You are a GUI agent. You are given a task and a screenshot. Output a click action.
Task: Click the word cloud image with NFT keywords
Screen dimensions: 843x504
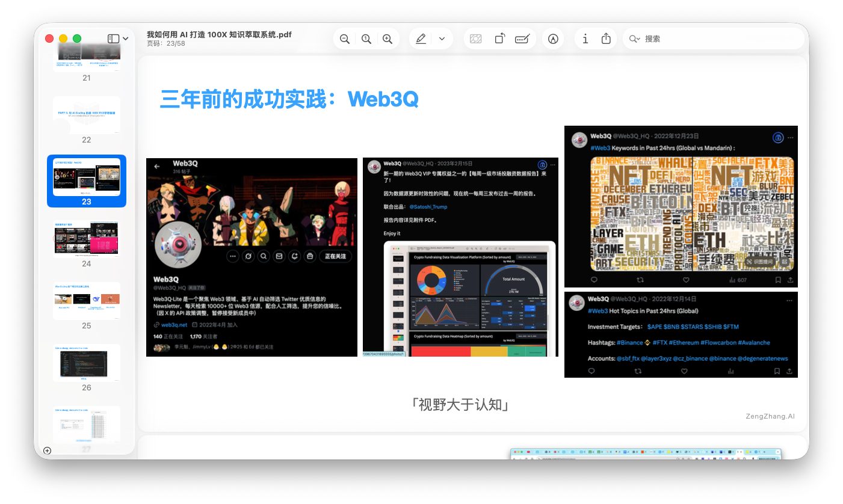[692, 213]
